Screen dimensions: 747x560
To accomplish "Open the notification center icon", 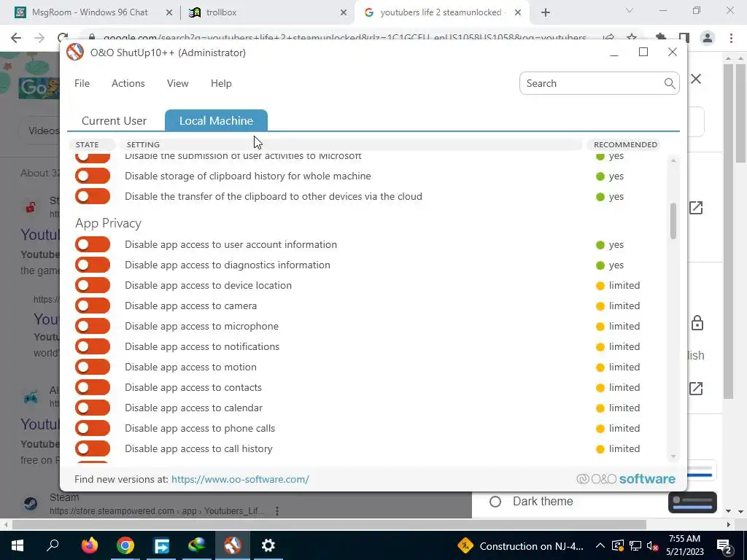I will coord(724,545).
